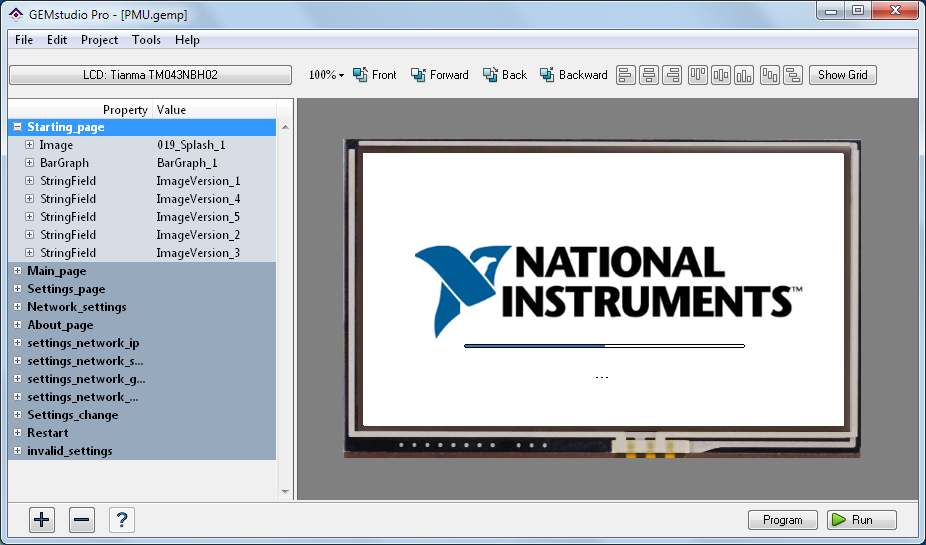This screenshot has height=545, width=926.
Task: Click the Program button
Action: 782,520
